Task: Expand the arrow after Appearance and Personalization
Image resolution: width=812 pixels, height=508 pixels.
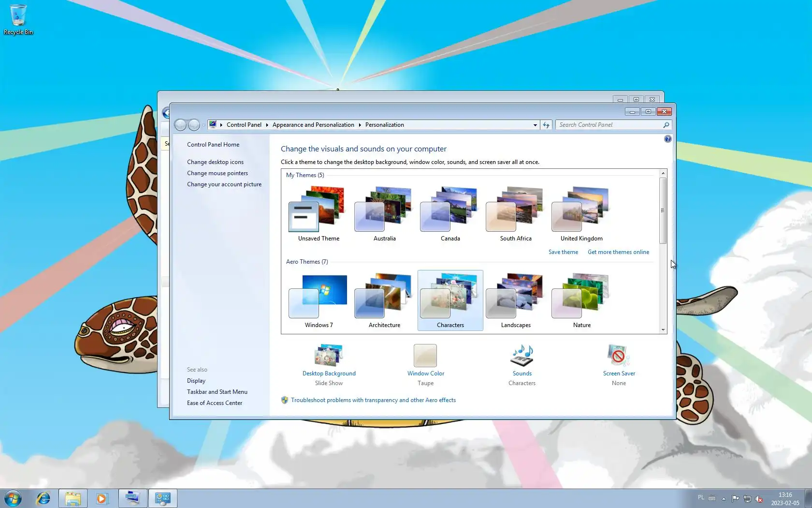Action: coord(360,125)
